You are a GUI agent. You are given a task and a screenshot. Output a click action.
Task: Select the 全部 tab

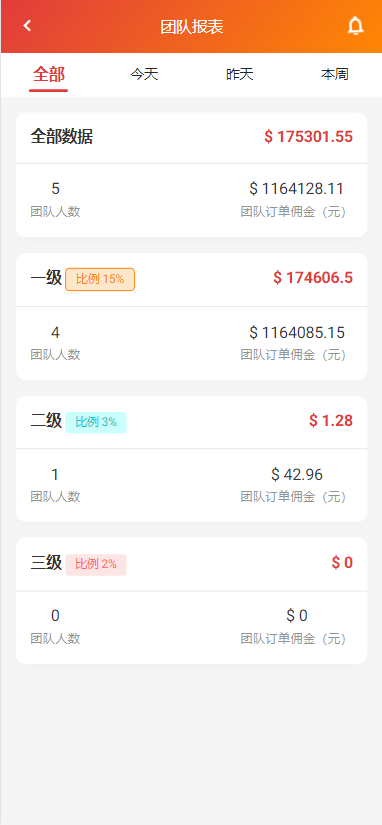(48, 74)
